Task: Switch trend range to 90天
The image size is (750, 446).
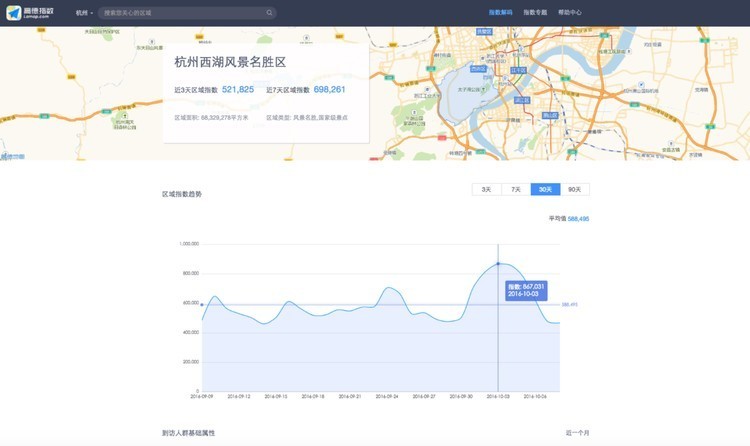Action: point(575,190)
